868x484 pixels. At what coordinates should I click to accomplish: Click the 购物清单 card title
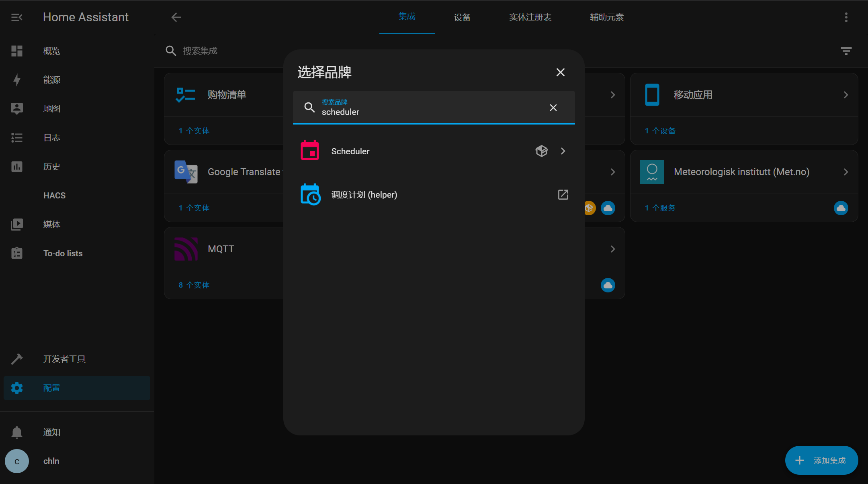tap(227, 95)
